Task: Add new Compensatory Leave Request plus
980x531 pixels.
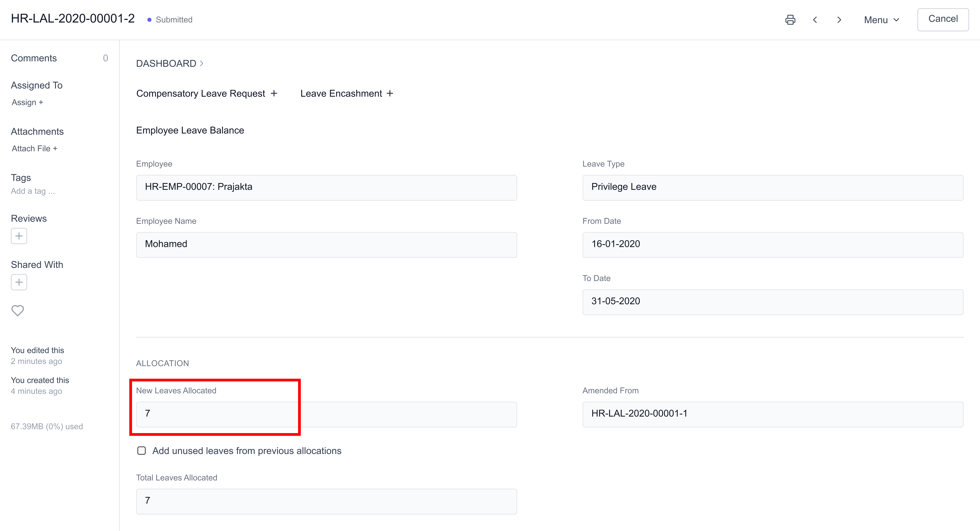Action: point(274,93)
